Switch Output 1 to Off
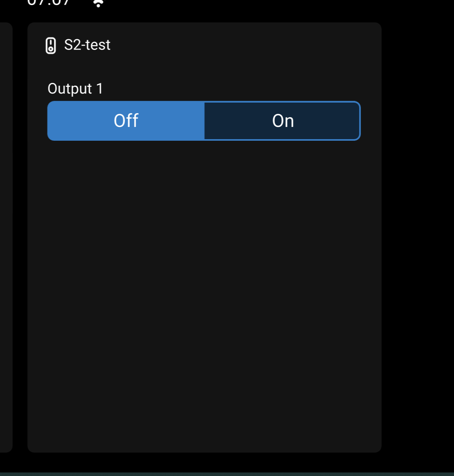Screen dimensions: 454x476 pos(126,121)
